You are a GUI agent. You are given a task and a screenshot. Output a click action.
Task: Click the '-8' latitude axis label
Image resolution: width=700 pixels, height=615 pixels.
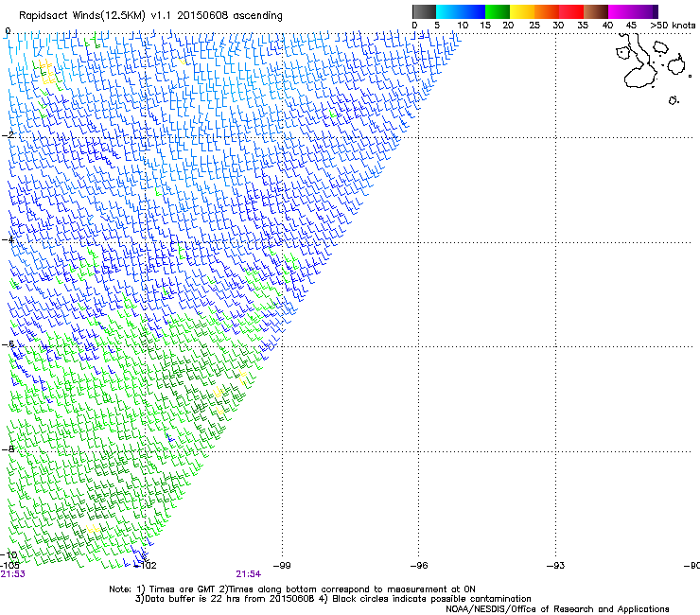pyautogui.click(x=9, y=448)
